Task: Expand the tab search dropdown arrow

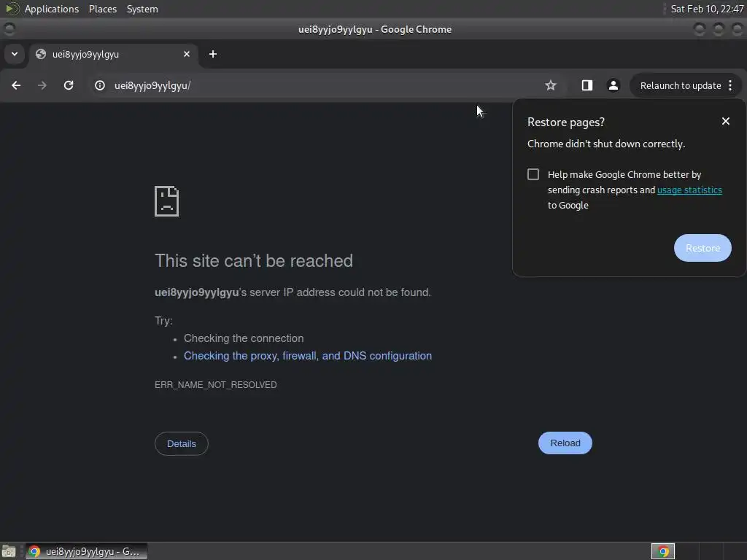Action: click(15, 54)
